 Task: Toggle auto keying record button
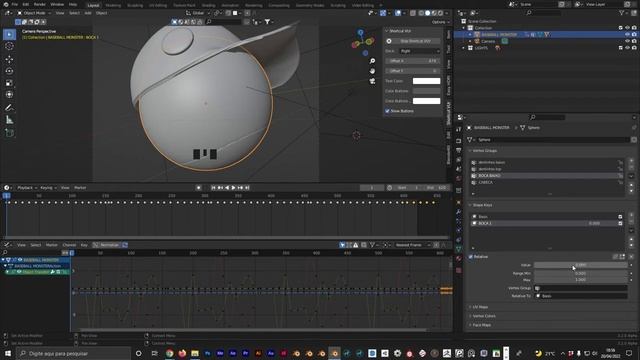[x=198, y=188]
